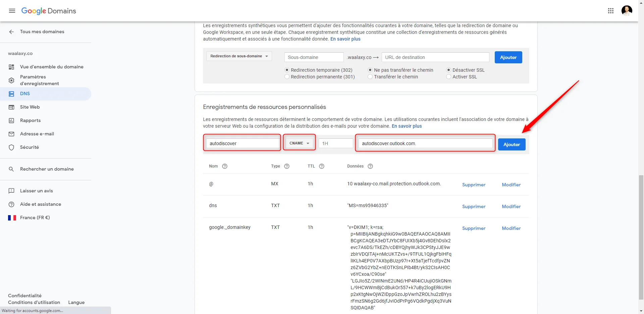Click the help icon next to TTL
Image resolution: width=644 pixels, height=314 pixels.
pyautogui.click(x=322, y=166)
